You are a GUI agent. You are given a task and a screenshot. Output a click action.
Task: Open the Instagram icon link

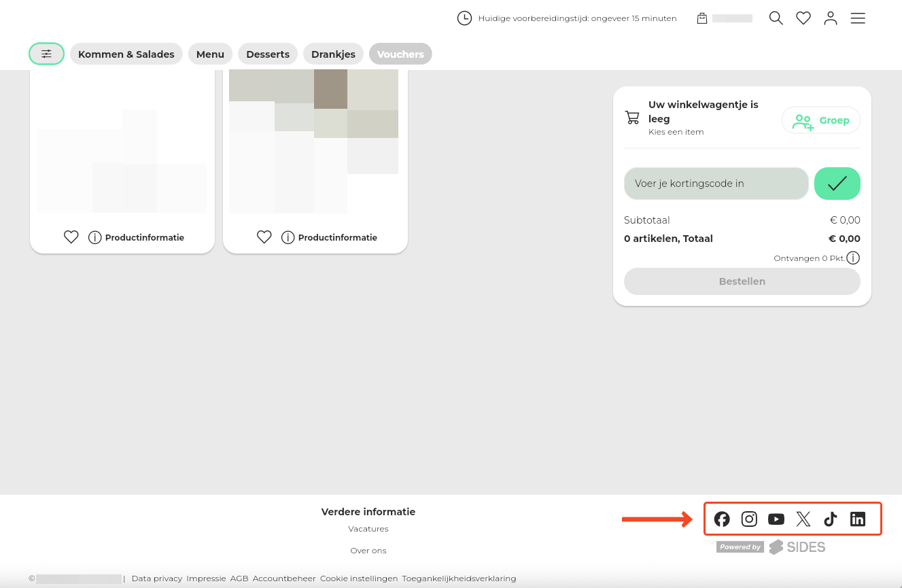pos(749,519)
